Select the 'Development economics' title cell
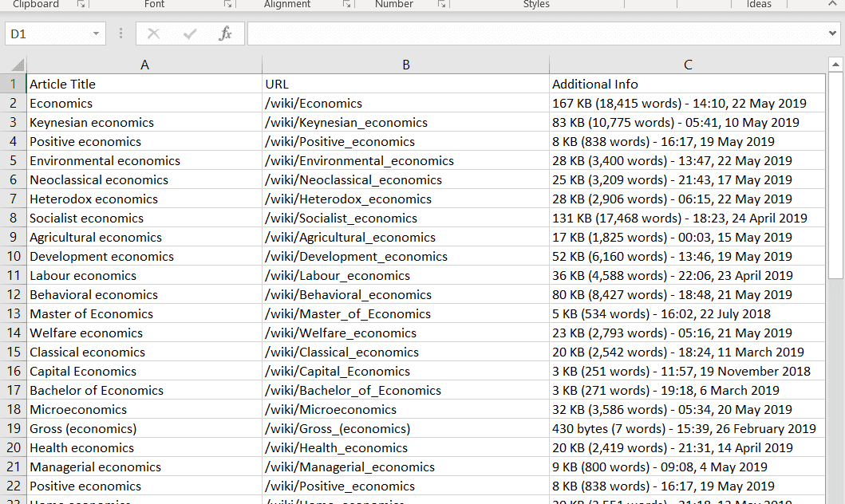Viewport: 845px width, 504px height. pyautogui.click(x=144, y=256)
